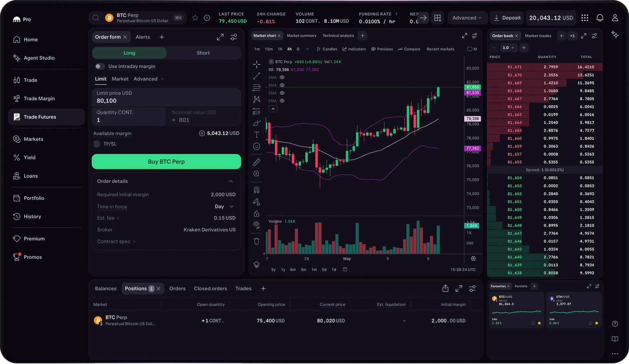Toggle the magnet snap mode
Viewport: 629px width, 364px height.
tap(257, 190)
